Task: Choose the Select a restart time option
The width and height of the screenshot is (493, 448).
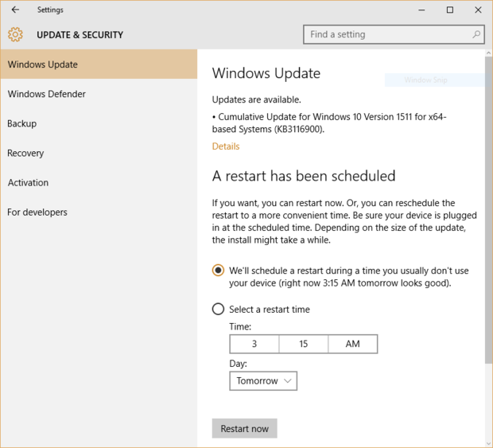Action: (218, 309)
